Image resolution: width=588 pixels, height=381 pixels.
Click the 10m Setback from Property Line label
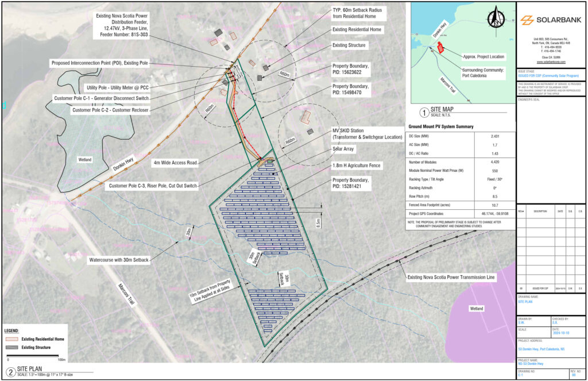click(210, 291)
